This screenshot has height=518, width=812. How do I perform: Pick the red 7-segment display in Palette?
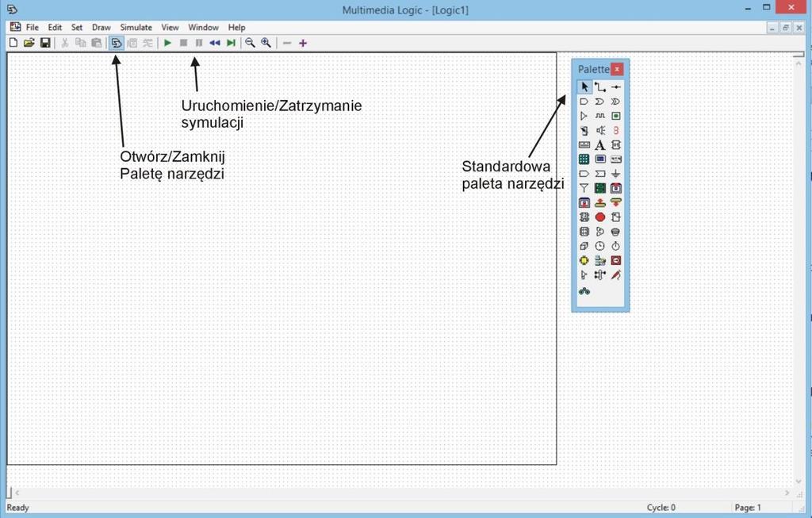[615, 131]
